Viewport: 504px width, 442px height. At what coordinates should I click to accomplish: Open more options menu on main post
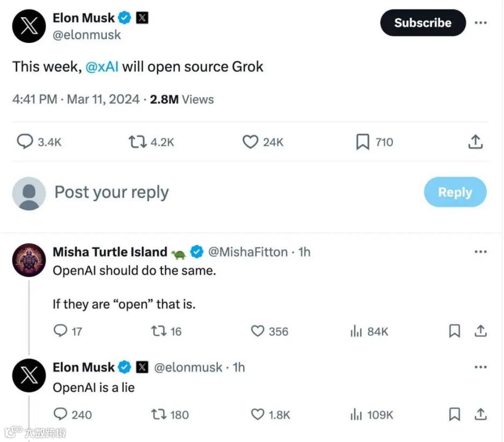[480, 23]
